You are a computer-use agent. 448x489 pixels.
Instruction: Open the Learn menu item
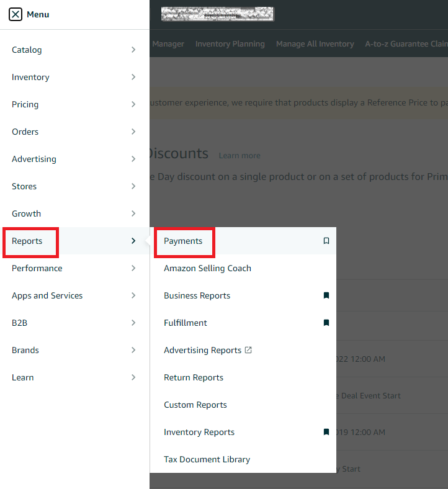22,377
